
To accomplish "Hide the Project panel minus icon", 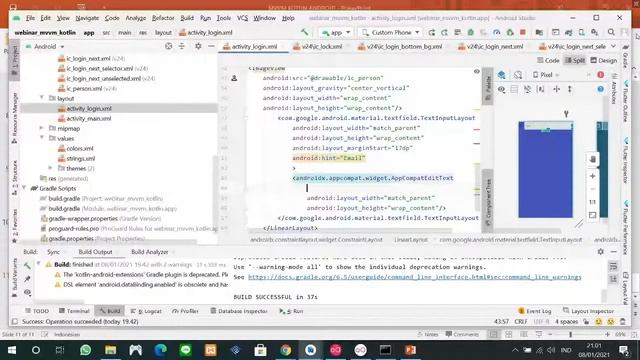I will pos(211,47).
